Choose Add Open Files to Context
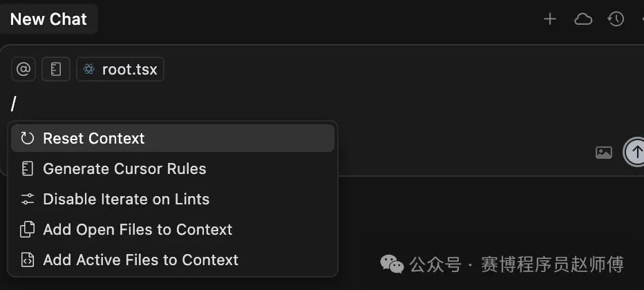Image resolution: width=644 pixels, height=290 pixels. [x=173, y=229]
